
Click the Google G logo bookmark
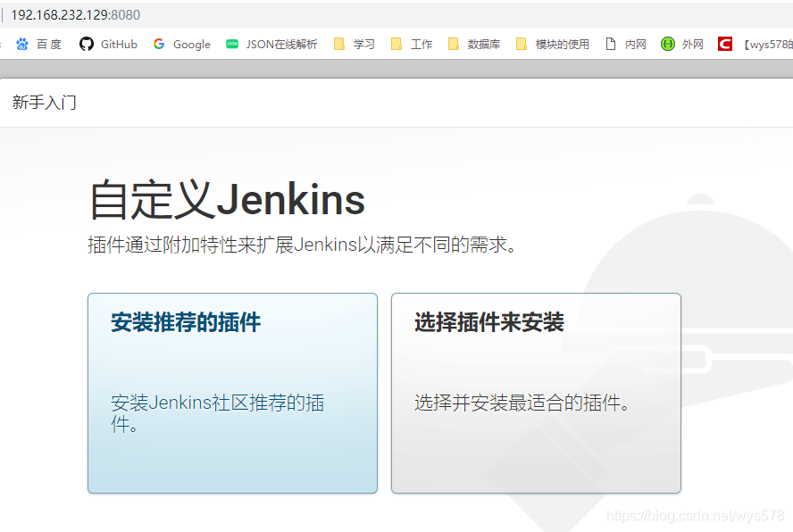click(x=159, y=44)
